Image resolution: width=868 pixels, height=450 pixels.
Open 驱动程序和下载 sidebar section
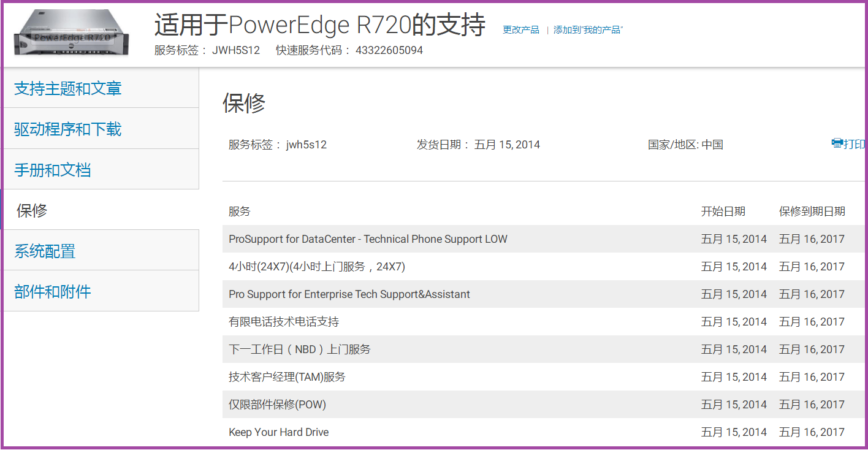(x=67, y=129)
